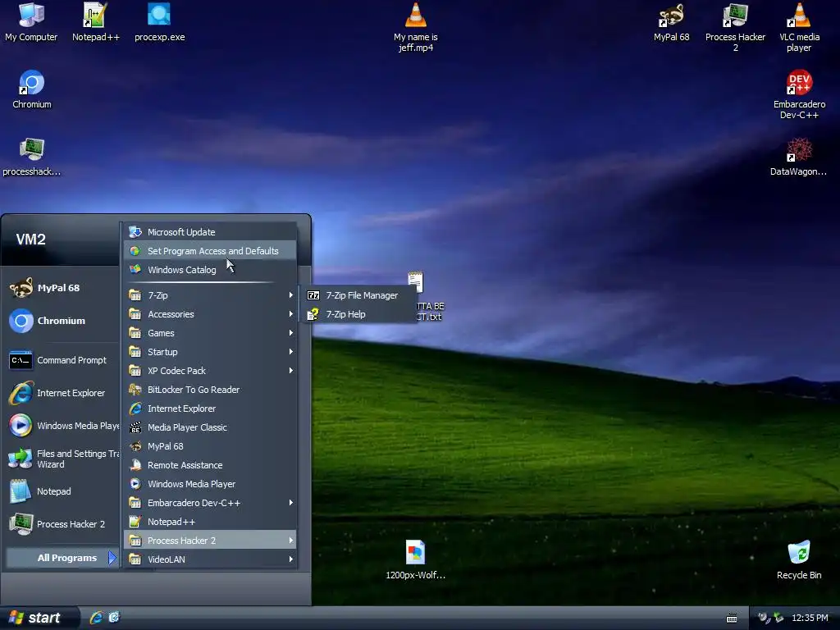This screenshot has height=630, width=840.
Task: Launch MyPal 68 from All Programs list
Action: (x=211, y=445)
